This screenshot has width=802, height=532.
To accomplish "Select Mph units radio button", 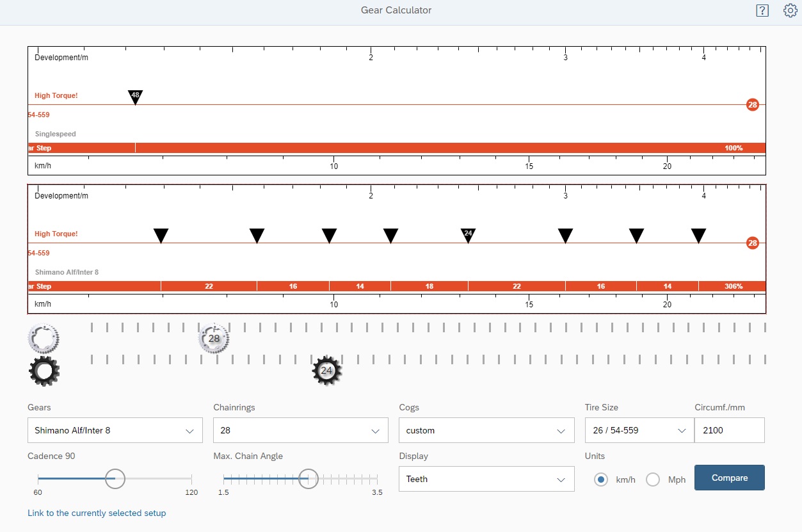I will pyautogui.click(x=652, y=480).
